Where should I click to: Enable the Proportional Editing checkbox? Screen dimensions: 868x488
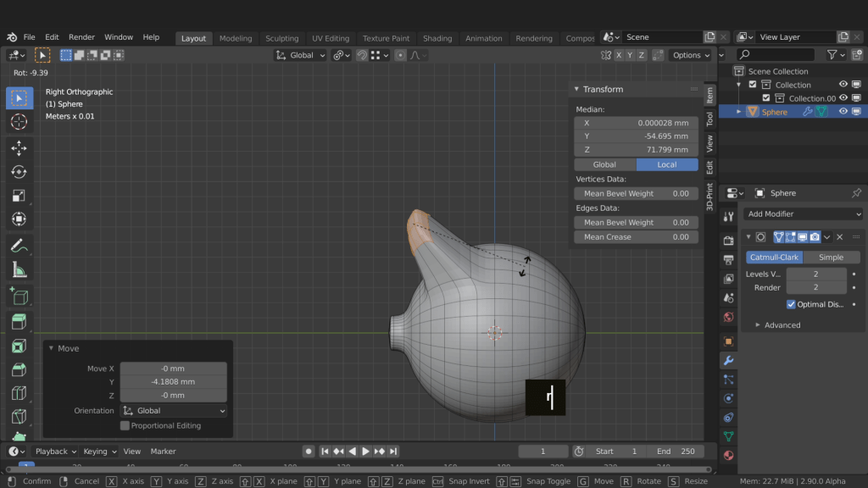125,425
